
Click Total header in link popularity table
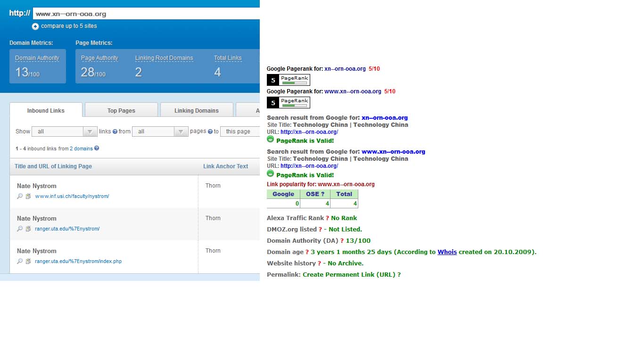[344, 194]
